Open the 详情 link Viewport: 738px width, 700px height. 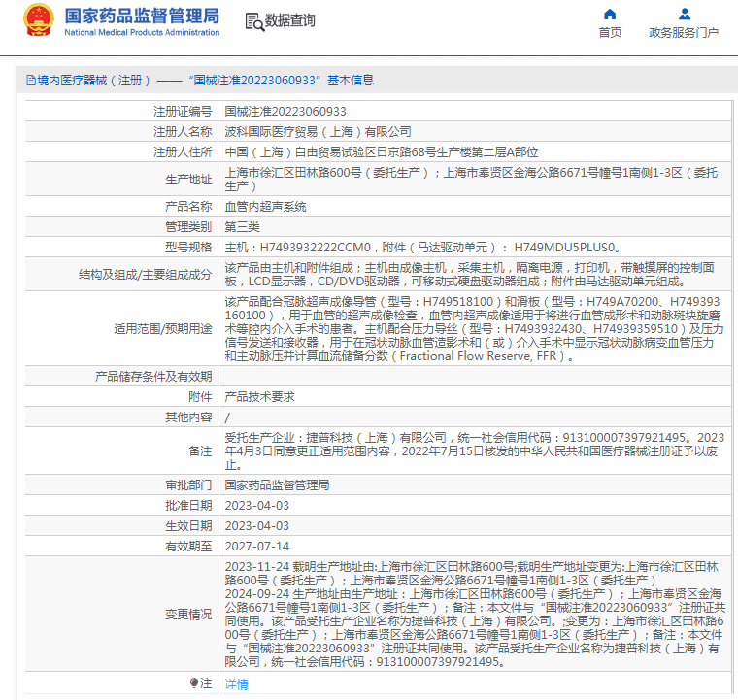click(236, 684)
